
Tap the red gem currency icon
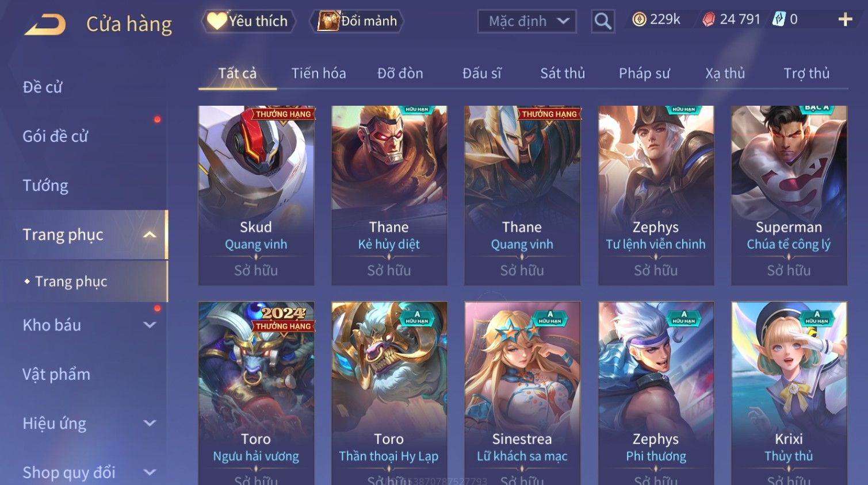709,20
